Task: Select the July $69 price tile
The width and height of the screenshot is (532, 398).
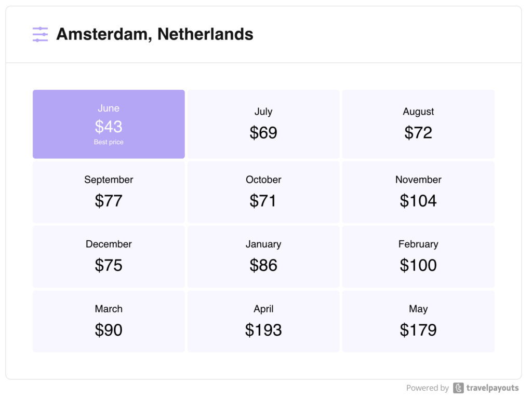Action: coord(263,125)
